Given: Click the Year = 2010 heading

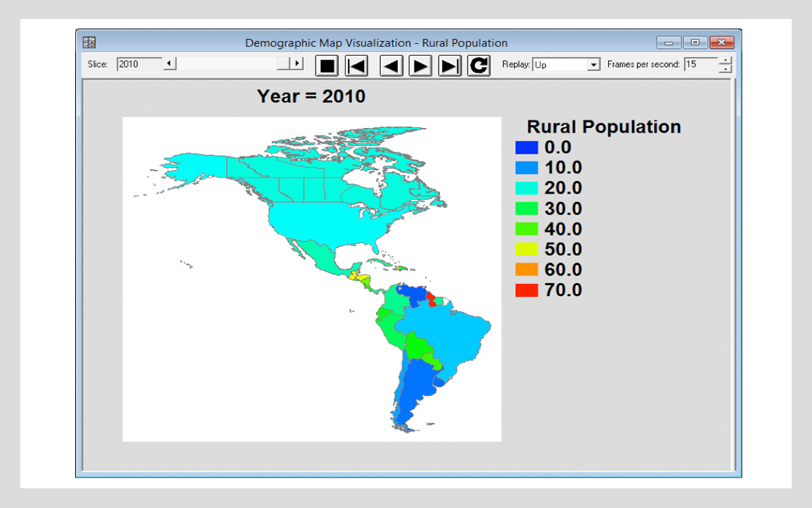Looking at the screenshot, I should coord(311,96).
